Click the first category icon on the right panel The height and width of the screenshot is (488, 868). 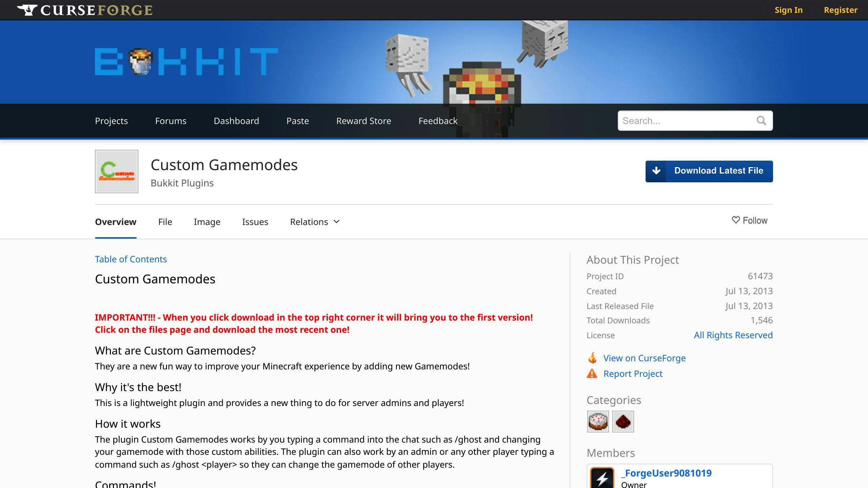coord(598,421)
